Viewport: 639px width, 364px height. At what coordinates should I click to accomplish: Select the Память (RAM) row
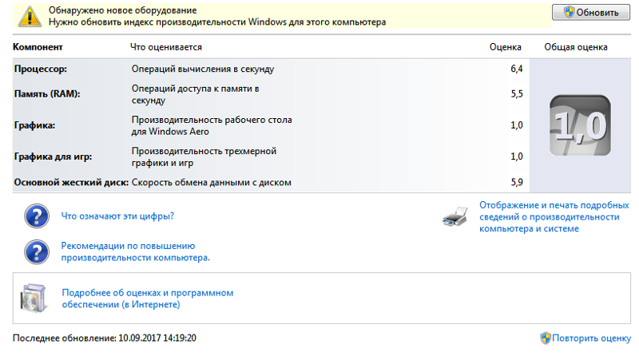271,94
